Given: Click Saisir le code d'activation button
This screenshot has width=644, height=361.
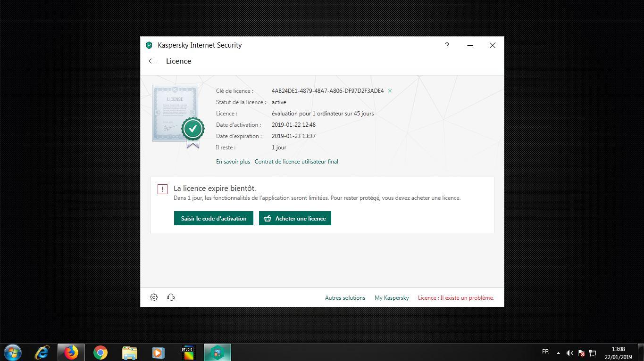Looking at the screenshot, I should click(214, 218).
